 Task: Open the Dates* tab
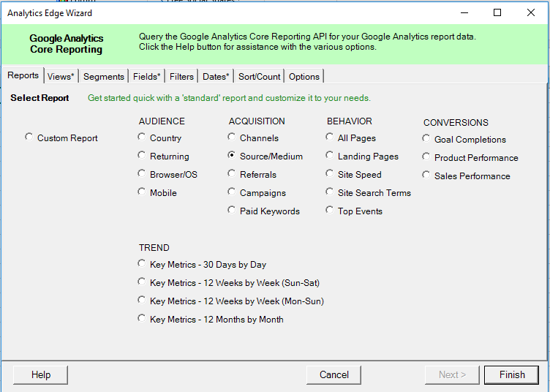point(216,77)
